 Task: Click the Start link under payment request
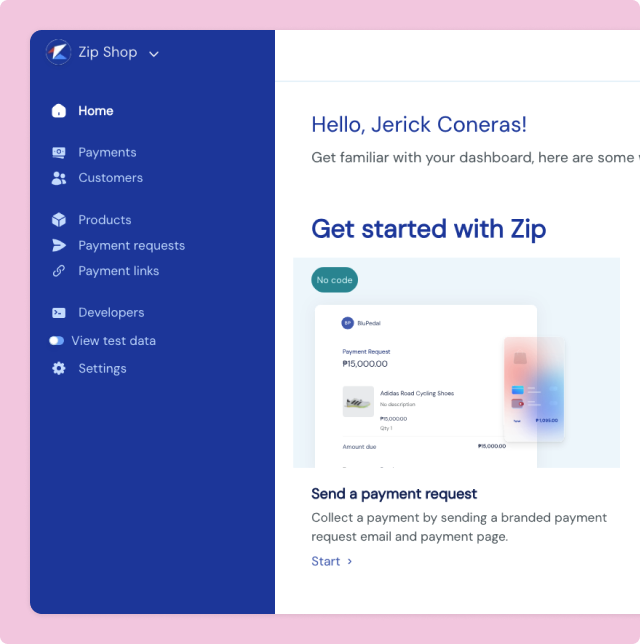click(326, 561)
